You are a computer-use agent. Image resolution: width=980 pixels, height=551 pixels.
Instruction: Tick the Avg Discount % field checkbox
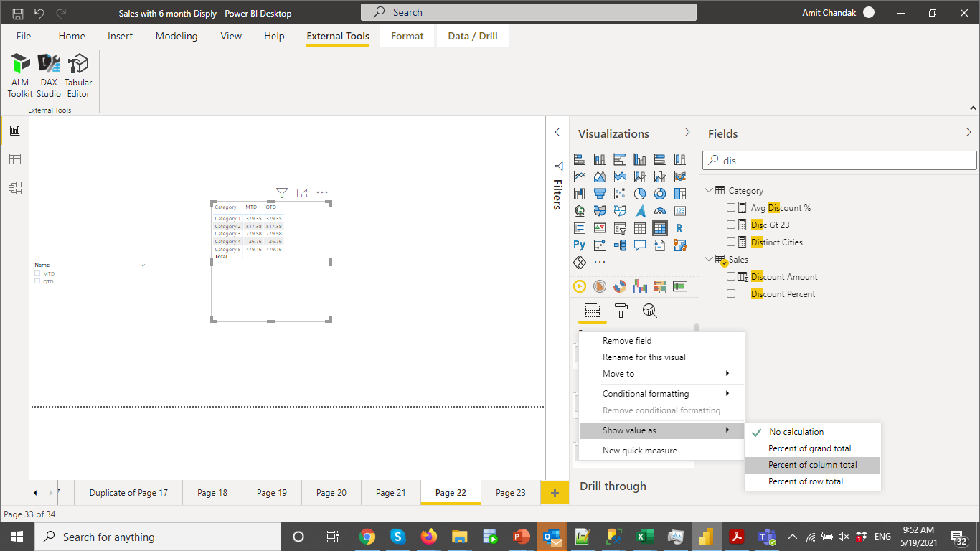pyautogui.click(x=731, y=208)
